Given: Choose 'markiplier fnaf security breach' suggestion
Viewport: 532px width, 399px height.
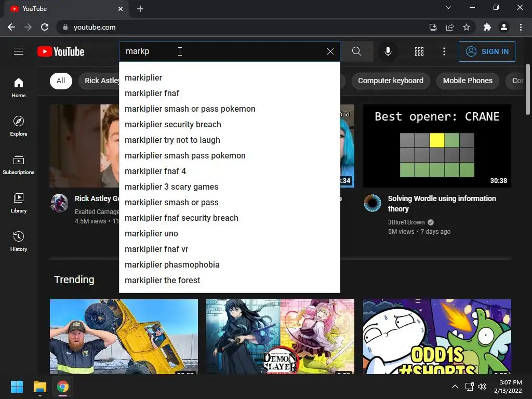Looking at the screenshot, I should click(229, 218).
